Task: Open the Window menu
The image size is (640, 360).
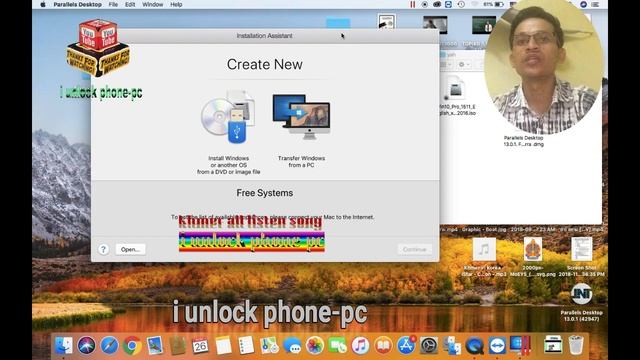Action: pos(153,4)
